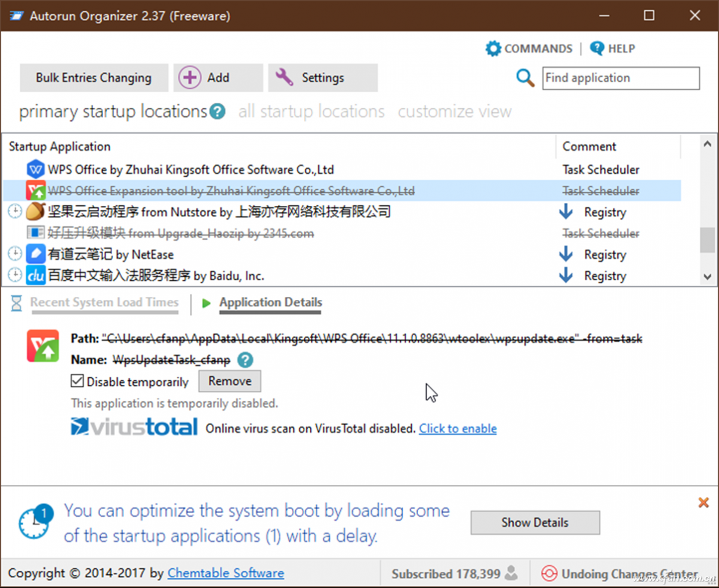
Task: Click the clock icon beside 坚果云启动程序
Action: (15, 212)
